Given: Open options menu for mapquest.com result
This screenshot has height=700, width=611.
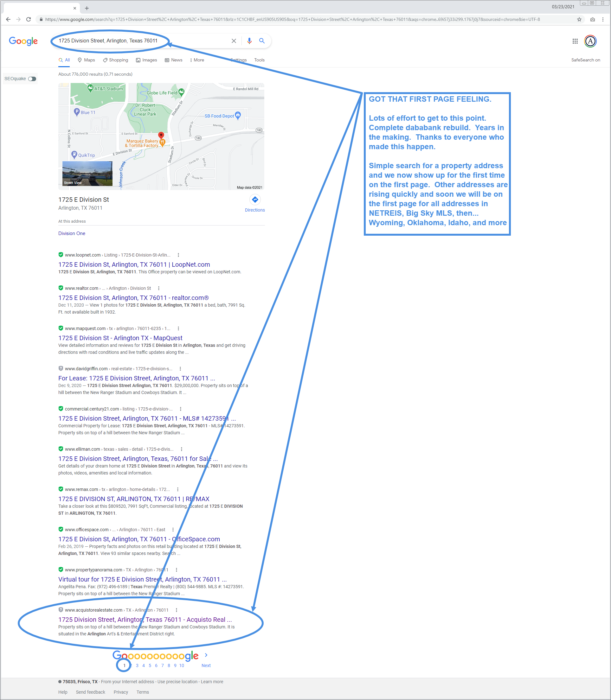Looking at the screenshot, I should pyautogui.click(x=178, y=328).
